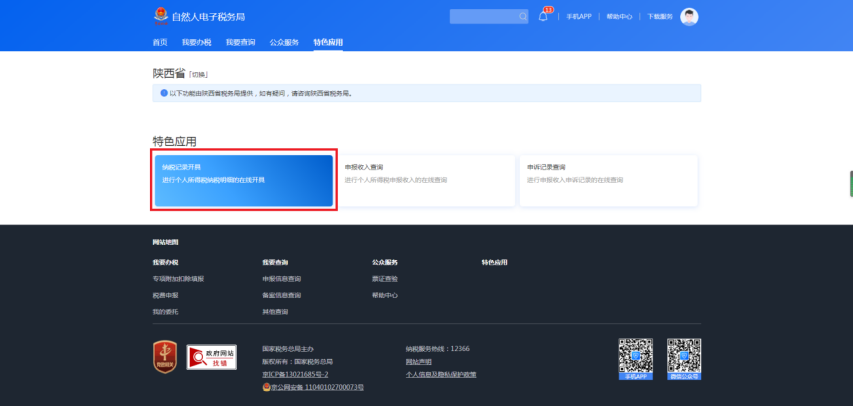Open the user avatar profile menu
Screen dimensions: 854x406
pos(689,17)
